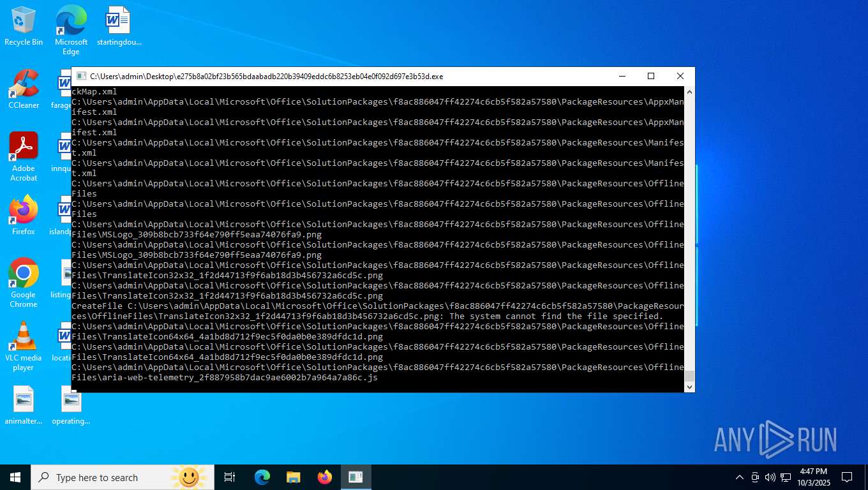The height and width of the screenshot is (490, 868).
Task: Select the farage... Word file icon
Action: click(x=62, y=89)
